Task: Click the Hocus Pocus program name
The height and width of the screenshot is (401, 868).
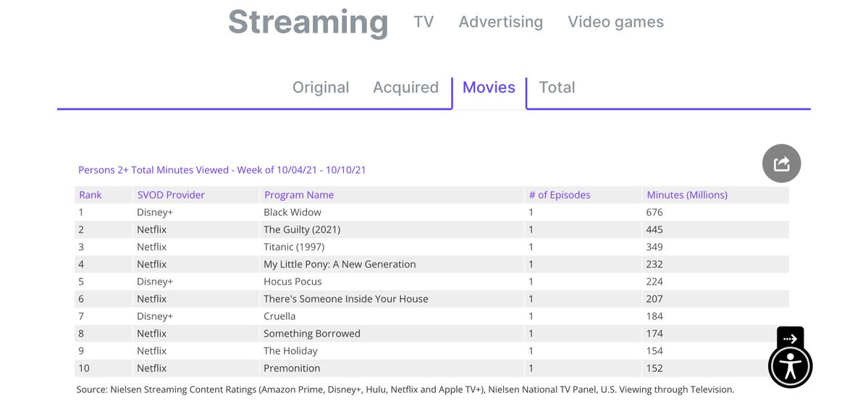Action: click(x=292, y=282)
